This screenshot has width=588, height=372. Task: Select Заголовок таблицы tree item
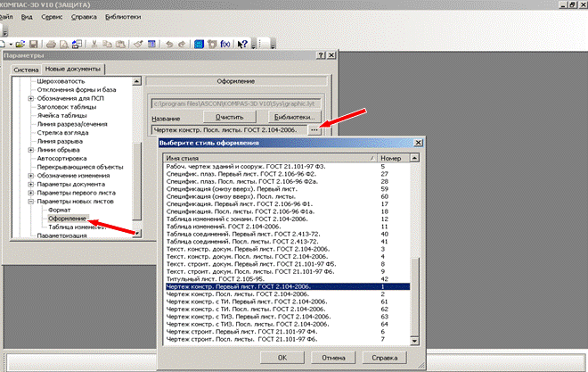pyautogui.click(x=67, y=107)
